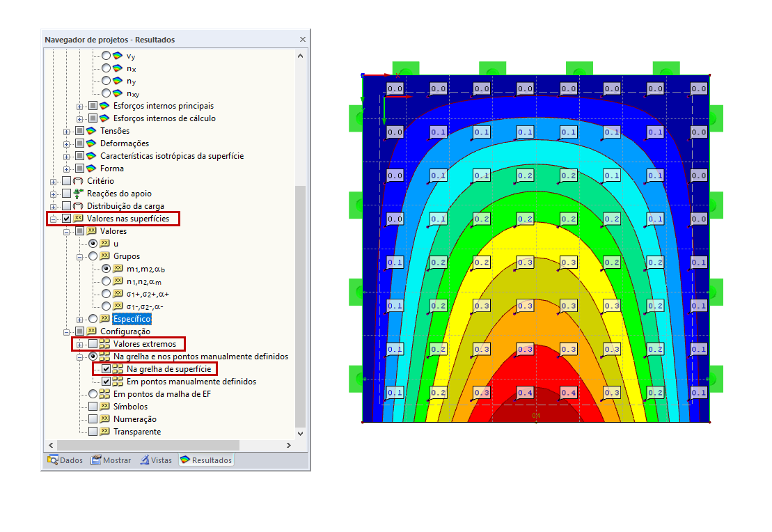This screenshot has width=772, height=532.
Task: Select the Específico tree item label
Action: pos(132,319)
